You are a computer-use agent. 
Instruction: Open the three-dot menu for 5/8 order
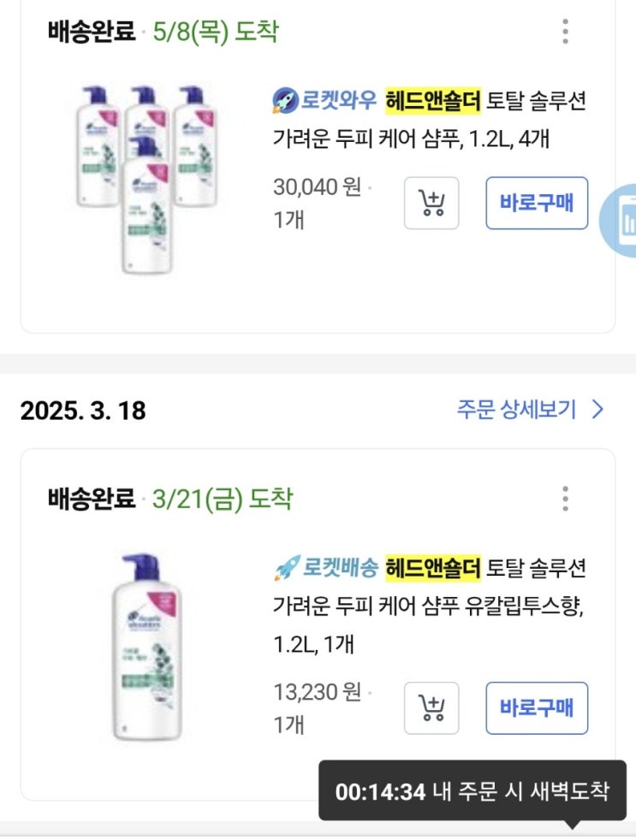565,32
